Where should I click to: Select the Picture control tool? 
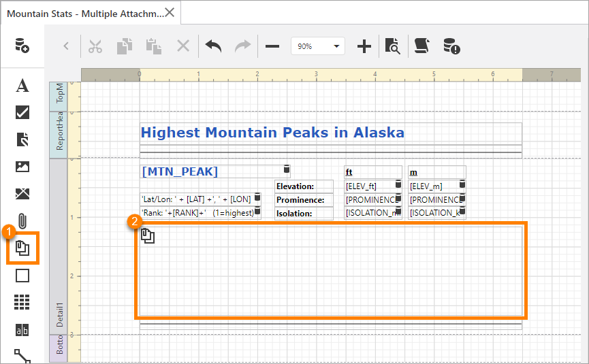coord(22,167)
